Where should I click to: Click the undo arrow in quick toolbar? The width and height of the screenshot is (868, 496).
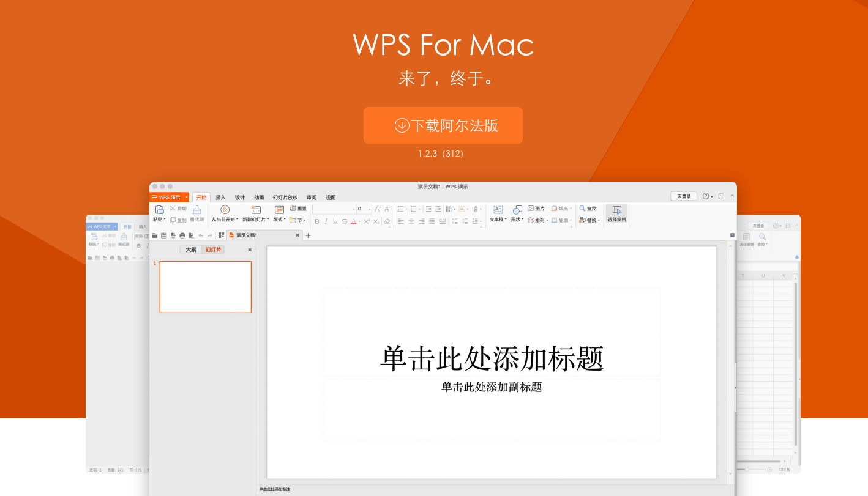[201, 235]
